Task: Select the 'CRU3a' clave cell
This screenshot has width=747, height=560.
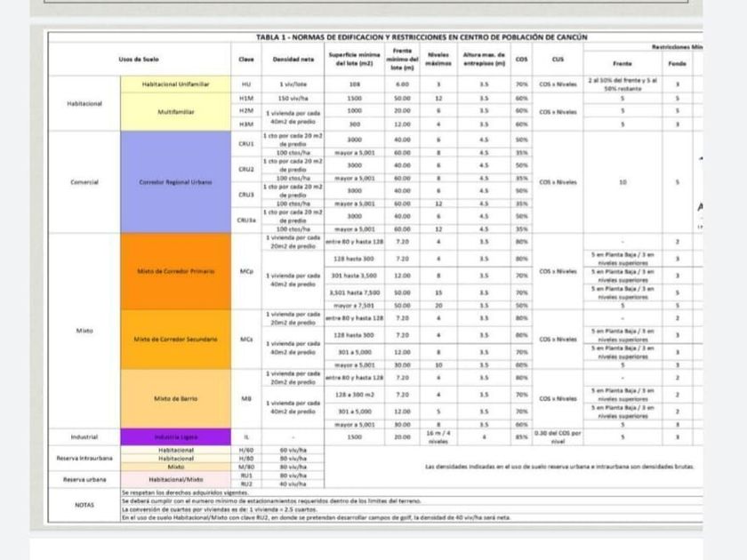Action: [x=245, y=220]
